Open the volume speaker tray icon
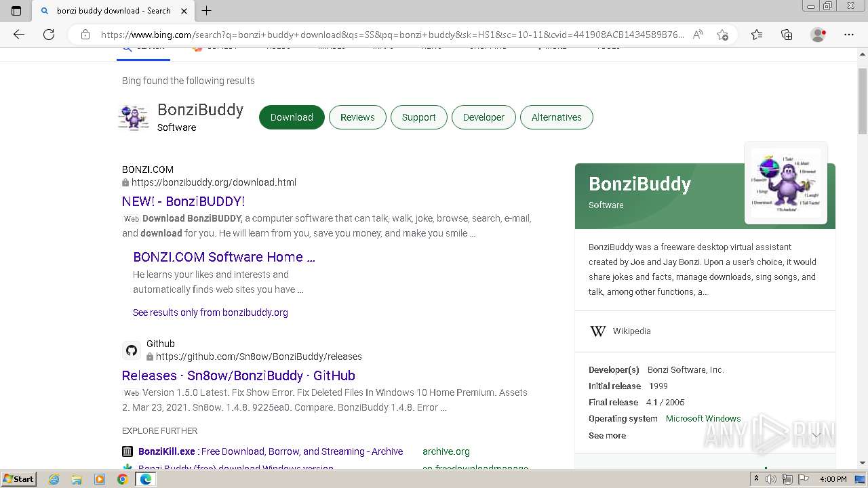The image size is (868, 488). tap(771, 479)
